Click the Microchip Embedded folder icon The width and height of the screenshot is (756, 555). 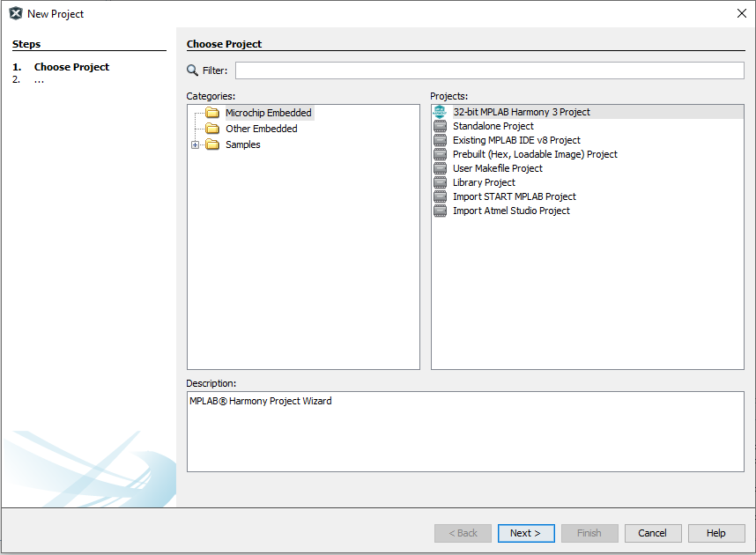212,112
